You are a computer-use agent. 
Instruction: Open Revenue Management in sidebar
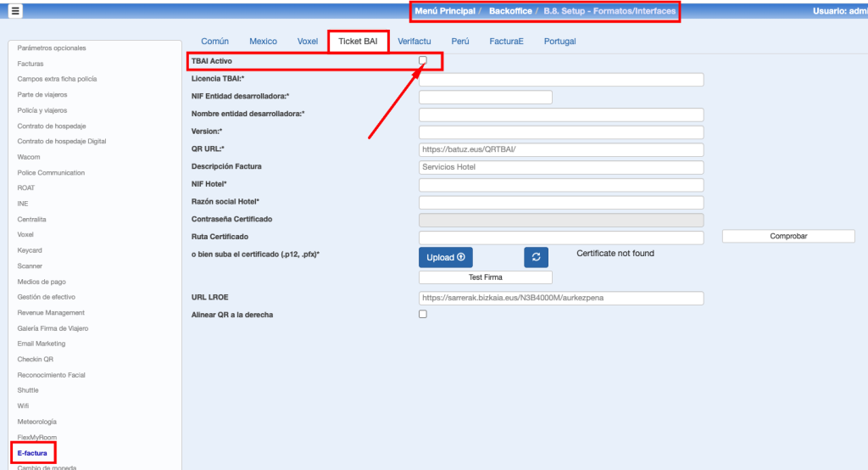(52, 312)
